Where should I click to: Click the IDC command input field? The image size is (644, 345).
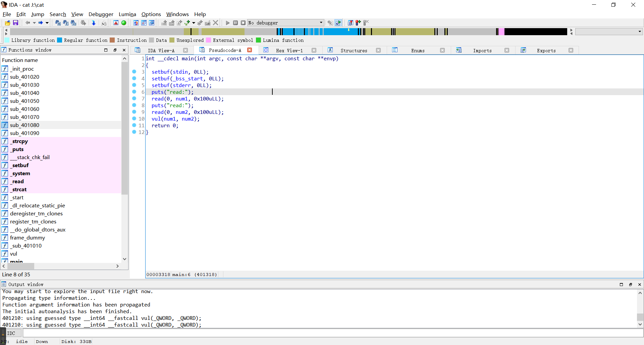[x=332, y=333]
